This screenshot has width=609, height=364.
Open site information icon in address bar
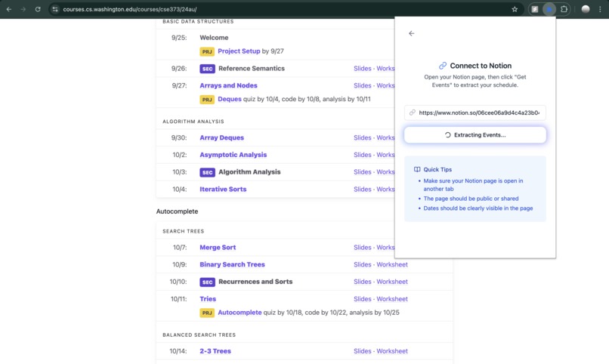(x=55, y=9)
